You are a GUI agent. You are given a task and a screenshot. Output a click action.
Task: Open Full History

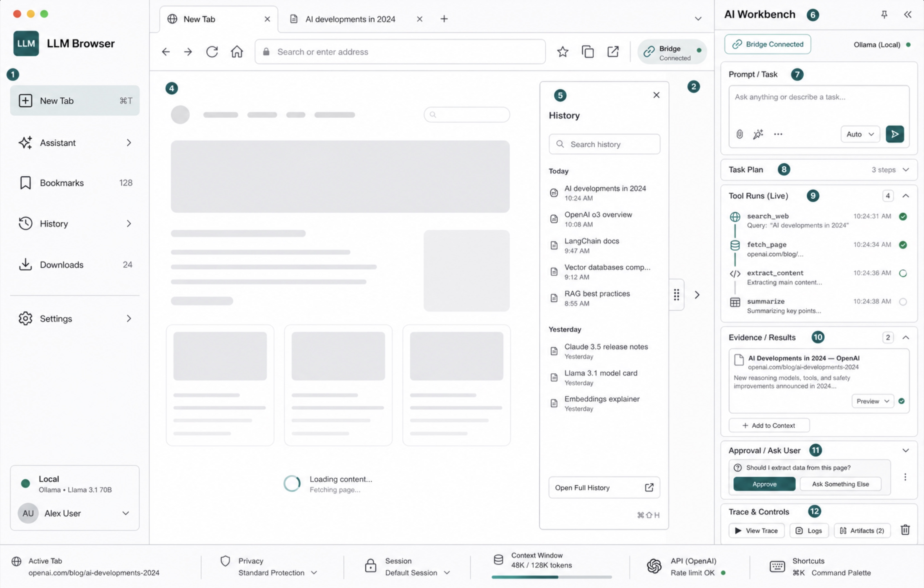coord(604,487)
